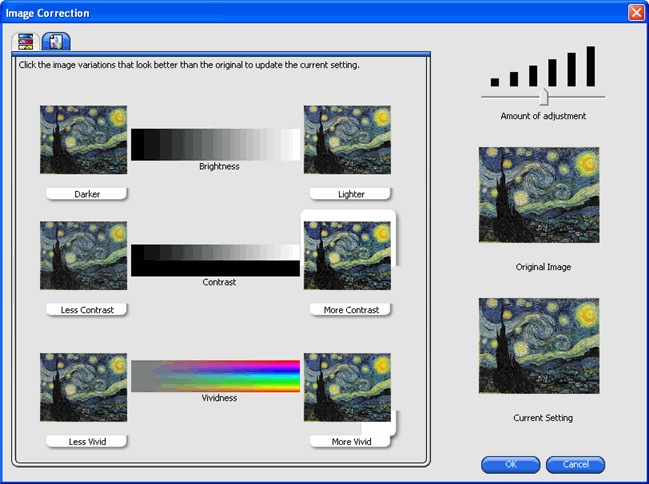
Task: Pick the darker image thumbnail
Action: tap(84, 140)
